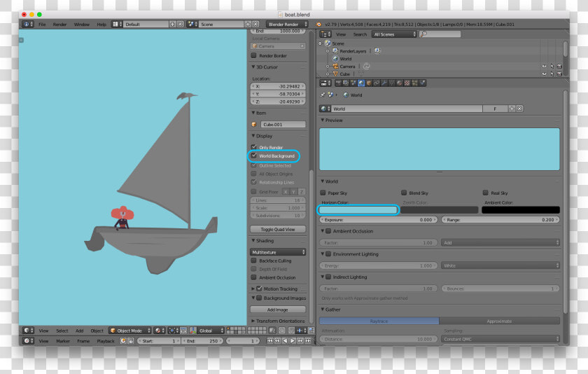Enable Ambient Occlusion in Shading panel
Screen dimensions: 588x374
pyautogui.click(x=254, y=277)
